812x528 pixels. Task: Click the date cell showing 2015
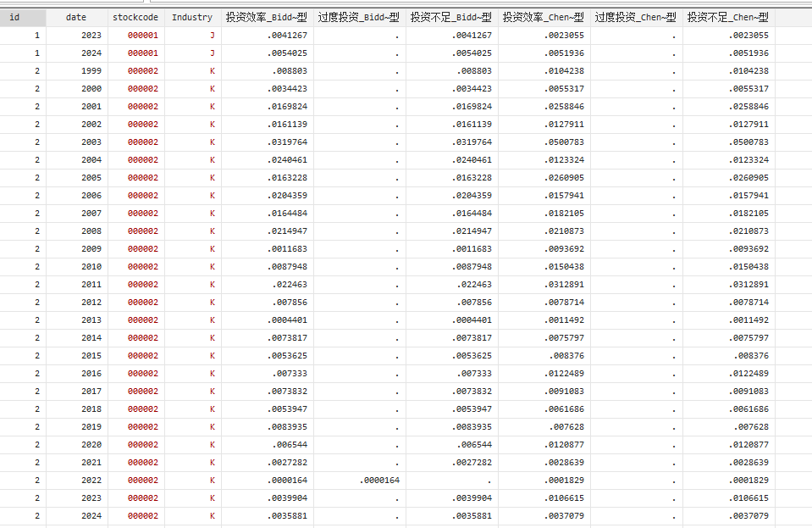click(77, 355)
